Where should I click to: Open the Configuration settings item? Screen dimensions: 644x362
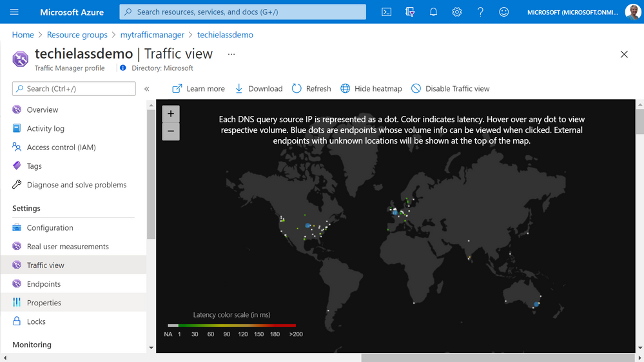73,228
